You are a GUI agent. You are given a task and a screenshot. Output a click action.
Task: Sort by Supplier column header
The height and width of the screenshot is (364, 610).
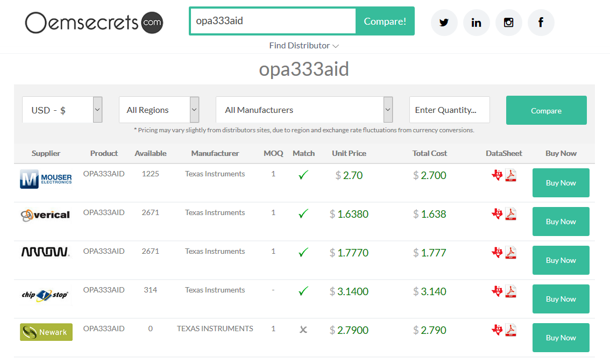[x=46, y=153]
